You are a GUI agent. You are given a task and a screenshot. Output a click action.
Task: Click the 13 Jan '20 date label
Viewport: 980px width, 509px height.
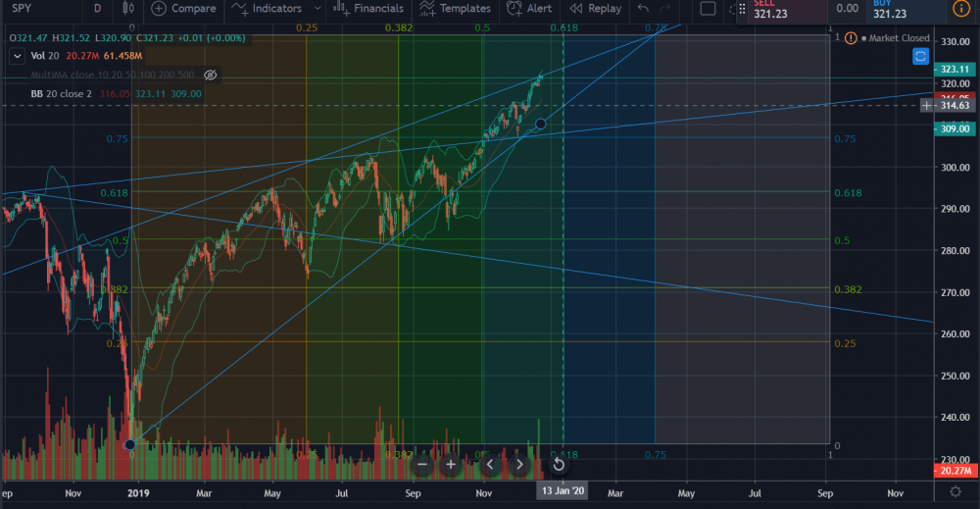pos(563,491)
